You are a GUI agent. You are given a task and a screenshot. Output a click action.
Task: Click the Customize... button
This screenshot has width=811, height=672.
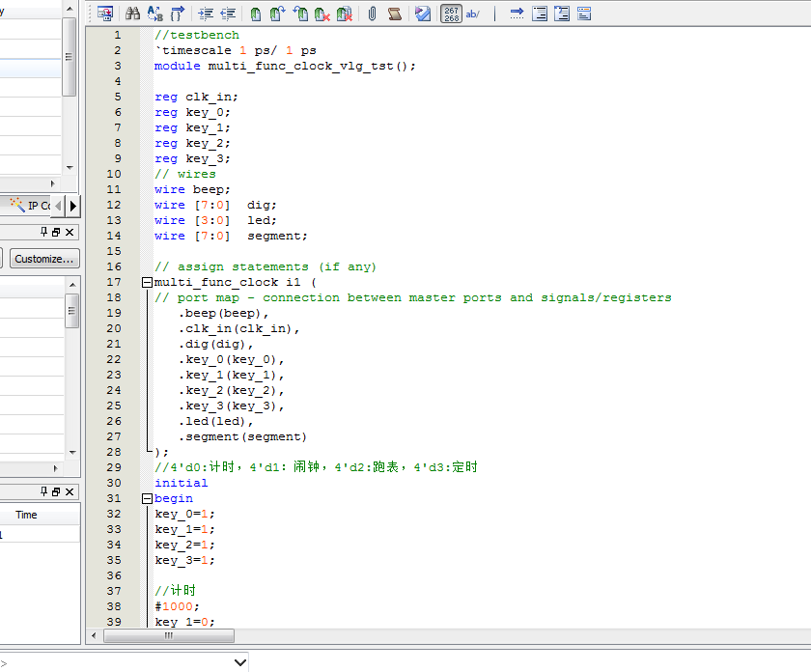pyautogui.click(x=44, y=259)
